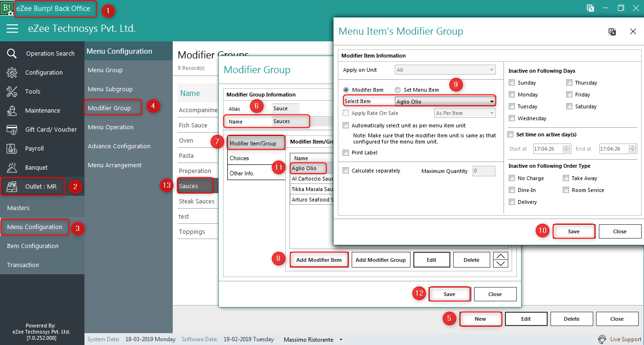Delete selected item in Modifier Group dialog
Viewport: 644px width, 345px height.
(x=471, y=260)
